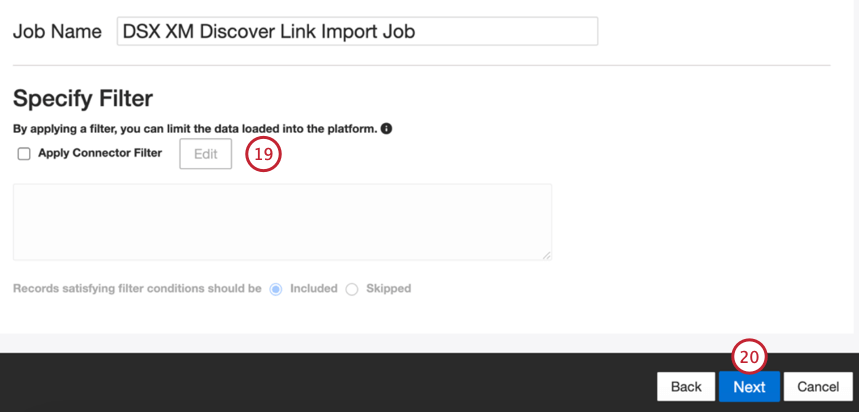
Task: Click the filter description sentence text
Action: [195, 129]
